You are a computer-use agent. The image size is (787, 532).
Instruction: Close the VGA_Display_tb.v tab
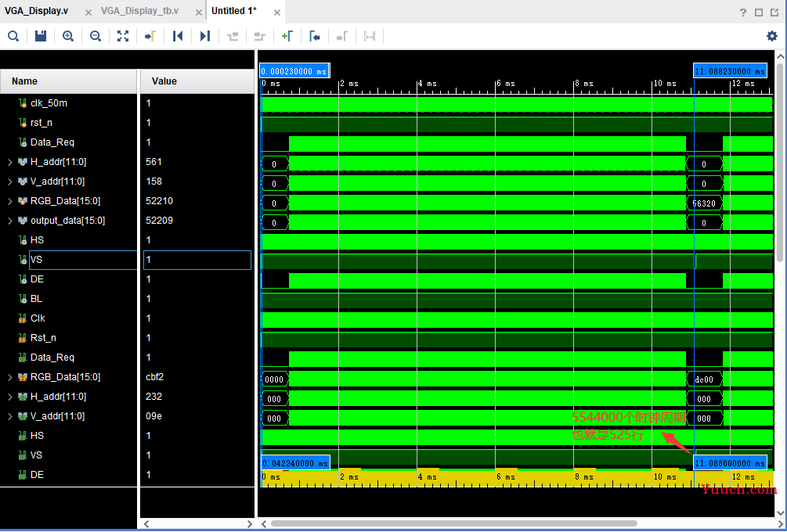pos(199,13)
